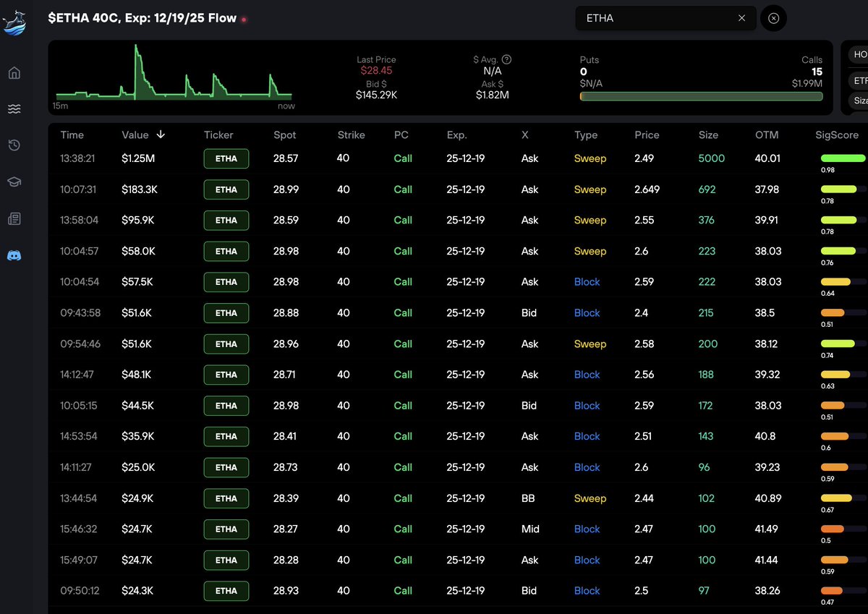The height and width of the screenshot is (614, 868).
Task: Focus the ETHA search field
Action: [x=665, y=18]
